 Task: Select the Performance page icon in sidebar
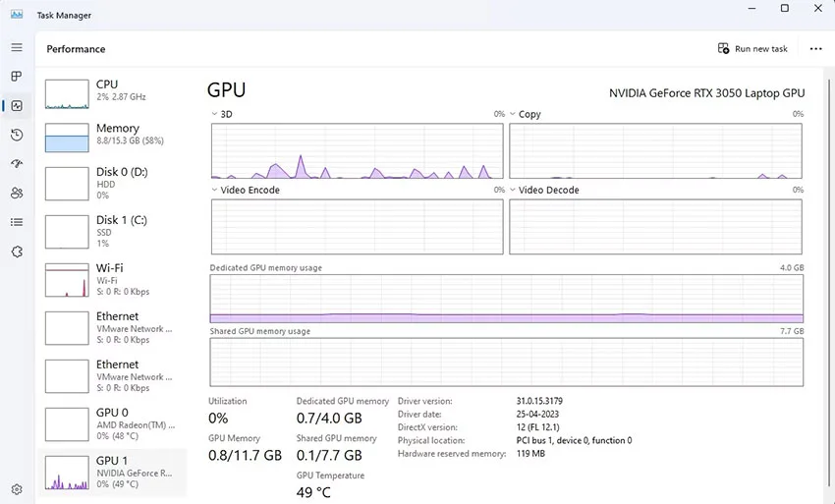click(x=17, y=105)
